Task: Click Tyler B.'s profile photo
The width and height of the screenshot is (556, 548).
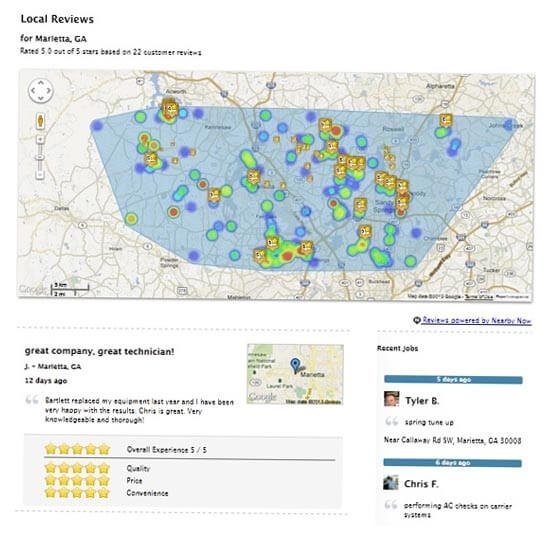Action: (391, 399)
